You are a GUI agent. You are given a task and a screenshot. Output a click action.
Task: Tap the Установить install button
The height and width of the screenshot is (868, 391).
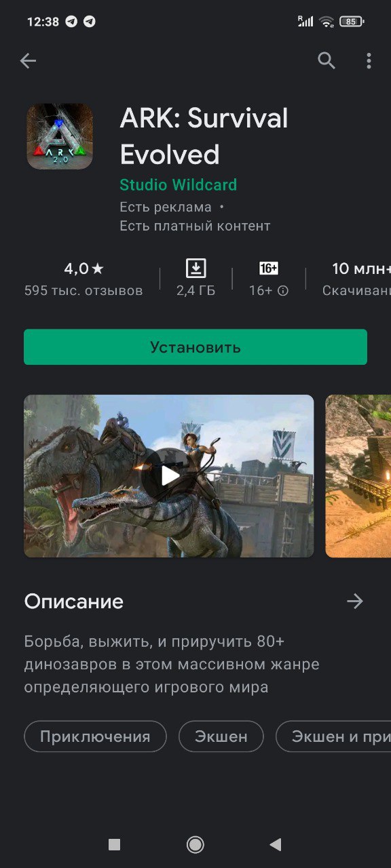click(195, 347)
